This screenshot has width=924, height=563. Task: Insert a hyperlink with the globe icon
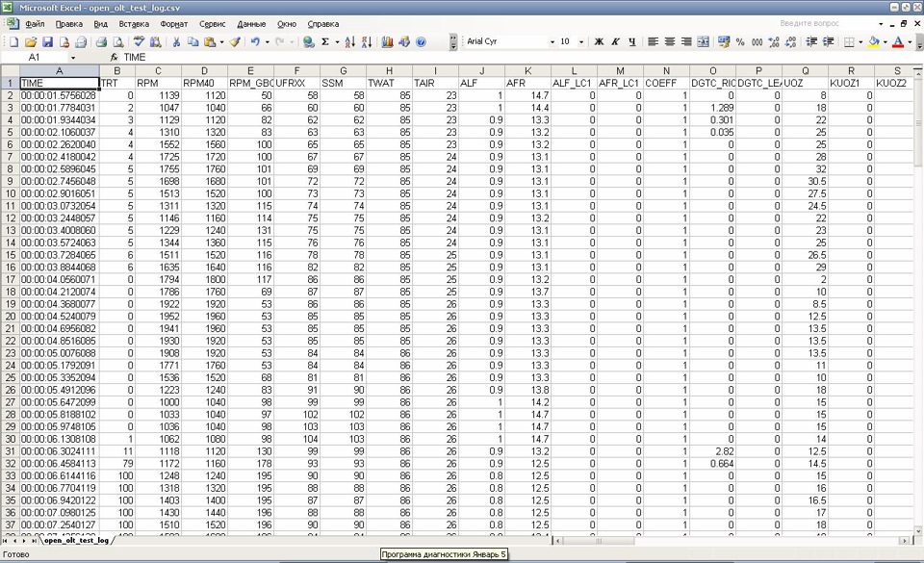click(x=308, y=41)
